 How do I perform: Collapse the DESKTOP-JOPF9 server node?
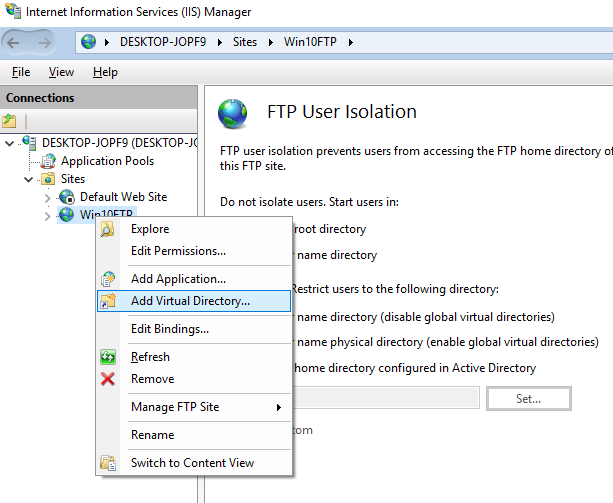[10, 143]
